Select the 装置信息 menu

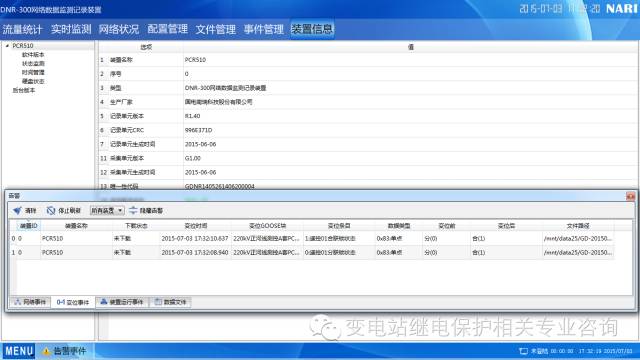click(312, 29)
